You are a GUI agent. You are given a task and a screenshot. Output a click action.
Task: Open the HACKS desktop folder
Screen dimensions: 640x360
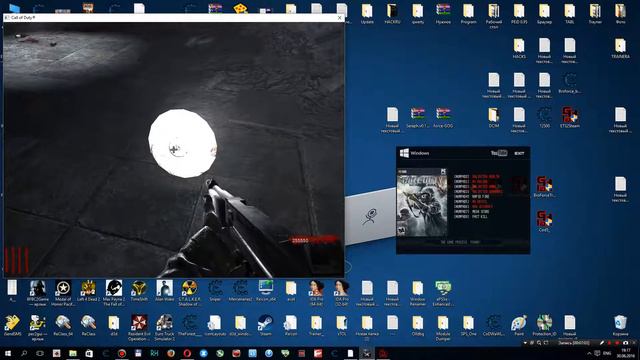[x=518, y=48]
